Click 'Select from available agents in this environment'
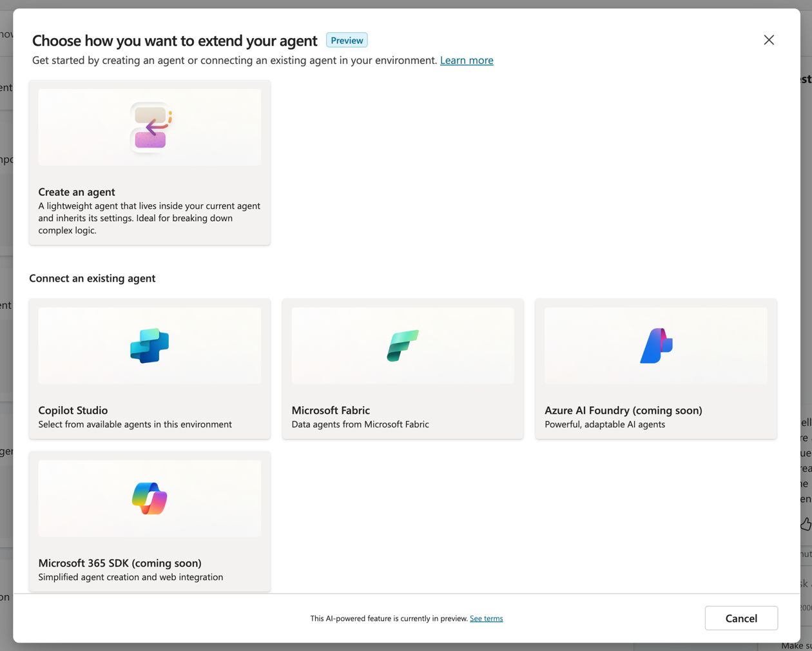The height and width of the screenshot is (651, 812). tap(135, 424)
